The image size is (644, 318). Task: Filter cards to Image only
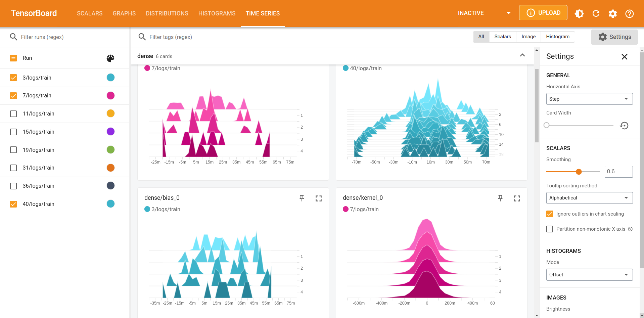(x=528, y=37)
